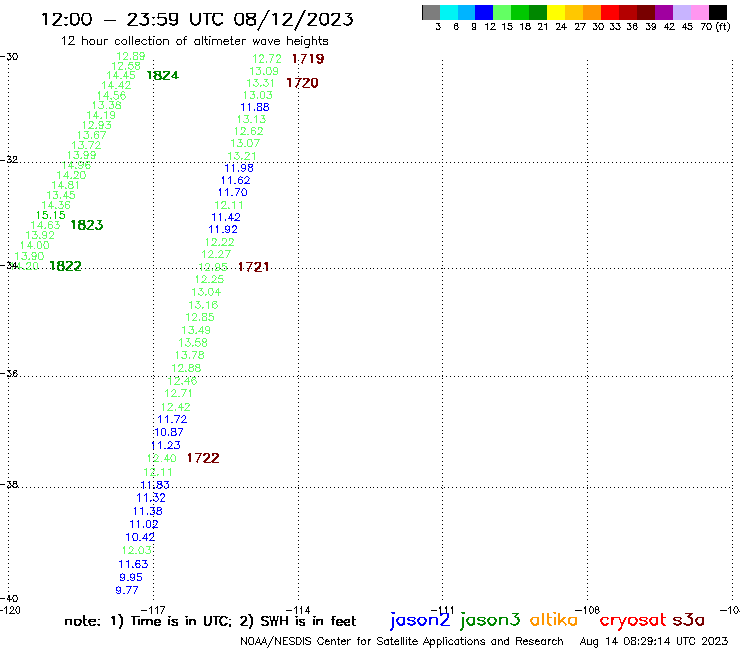Click the s3a satellite legend label
This screenshot has height=650, width=740.
[x=689, y=620]
